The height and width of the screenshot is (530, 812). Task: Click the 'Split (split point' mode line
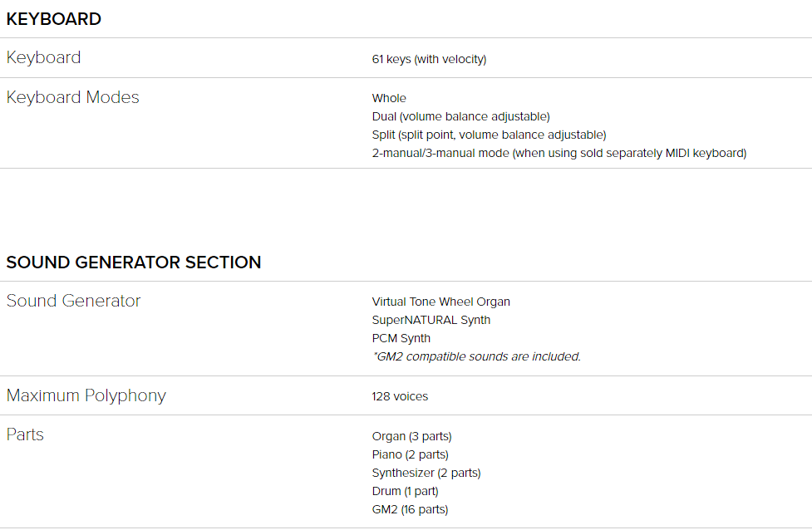coord(489,135)
